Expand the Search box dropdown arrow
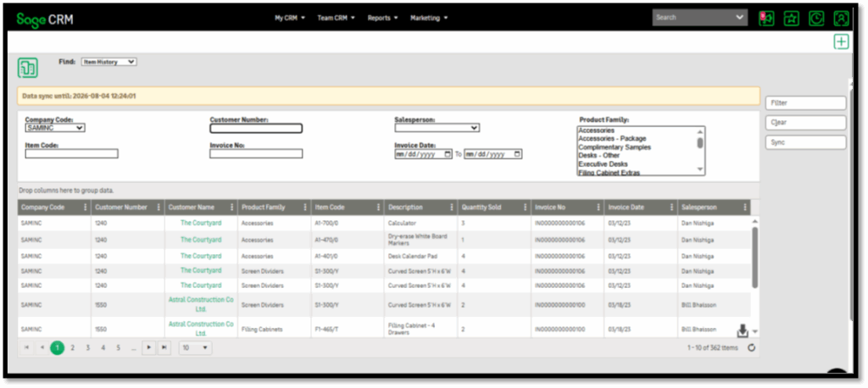868x388 pixels. [x=741, y=18]
